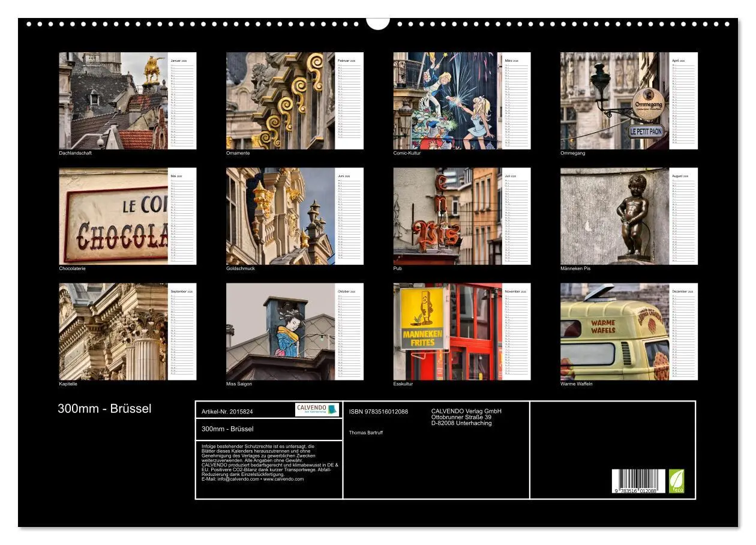Click the 'Goldschmuck' caption
Screen dimensions: 756x545
click(x=241, y=268)
